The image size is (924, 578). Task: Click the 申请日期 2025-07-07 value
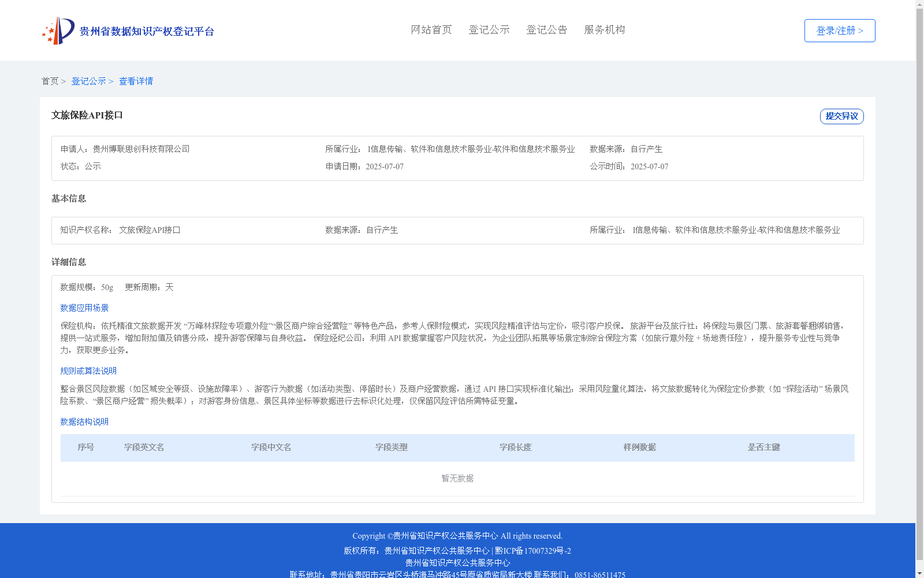click(x=385, y=166)
